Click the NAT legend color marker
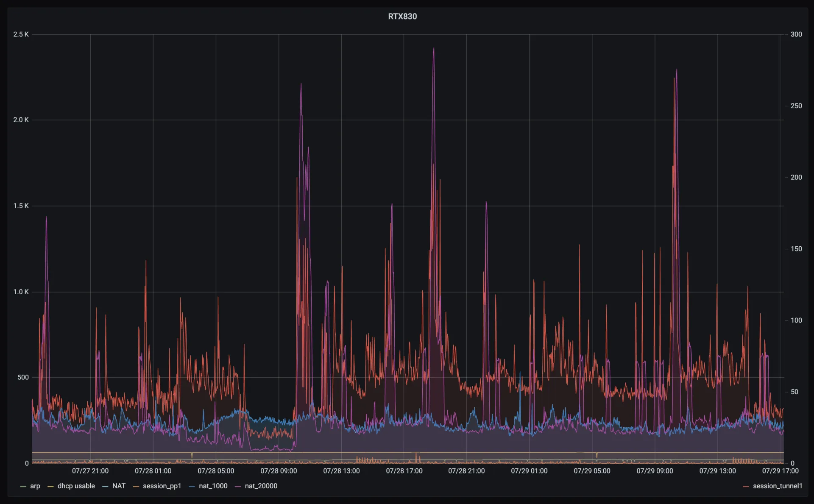814x504 pixels. click(x=105, y=486)
